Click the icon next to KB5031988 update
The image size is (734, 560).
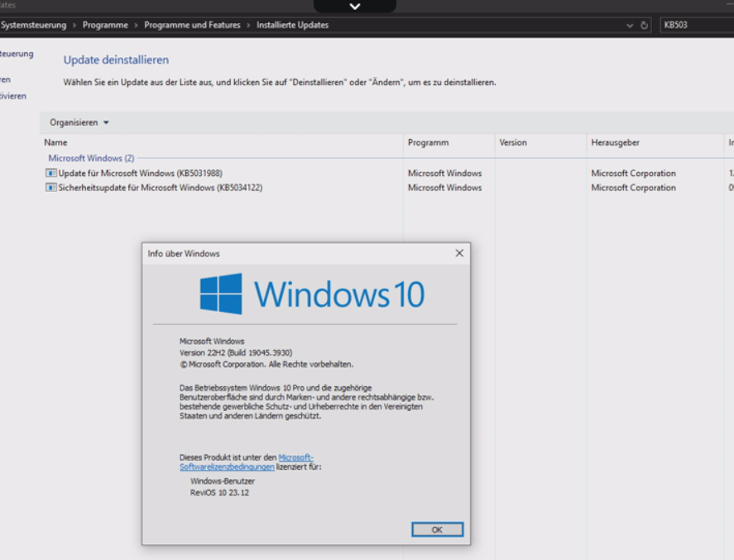click(50, 173)
